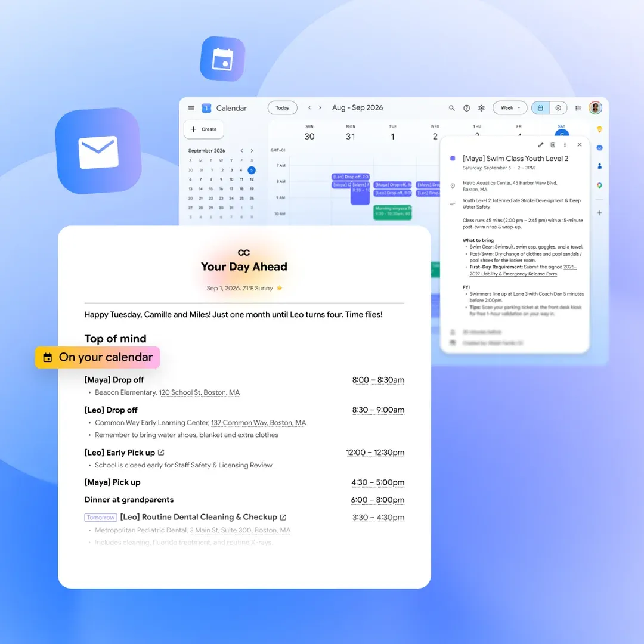The image size is (644, 644).
Task: Close the Swim Class event popup
Action: [580, 144]
